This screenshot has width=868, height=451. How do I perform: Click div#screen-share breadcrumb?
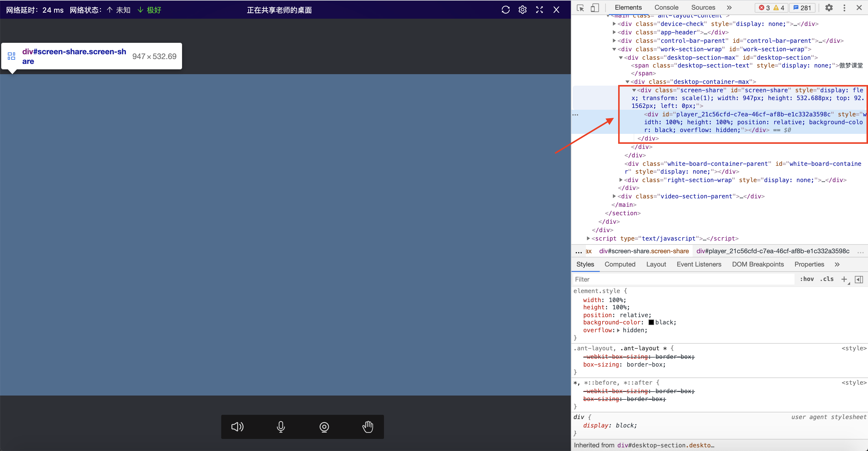click(x=643, y=251)
